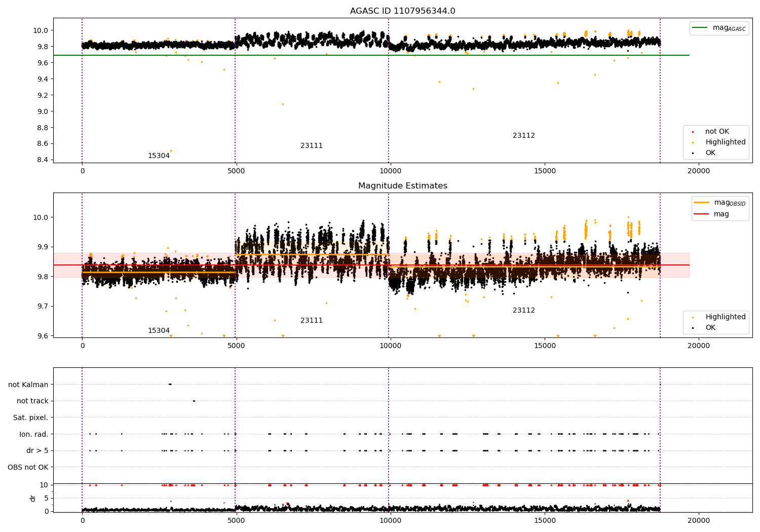Select the mag AGASC legend entry in top plot
Image resolution: width=760 pixels, height=532 pixels.
click(x=719, y=28)
